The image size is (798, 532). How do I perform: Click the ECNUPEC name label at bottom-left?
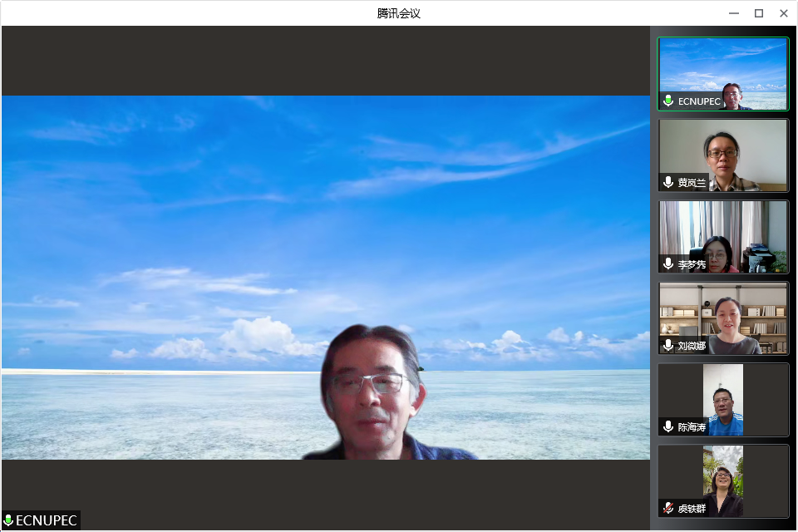point(47,521)
